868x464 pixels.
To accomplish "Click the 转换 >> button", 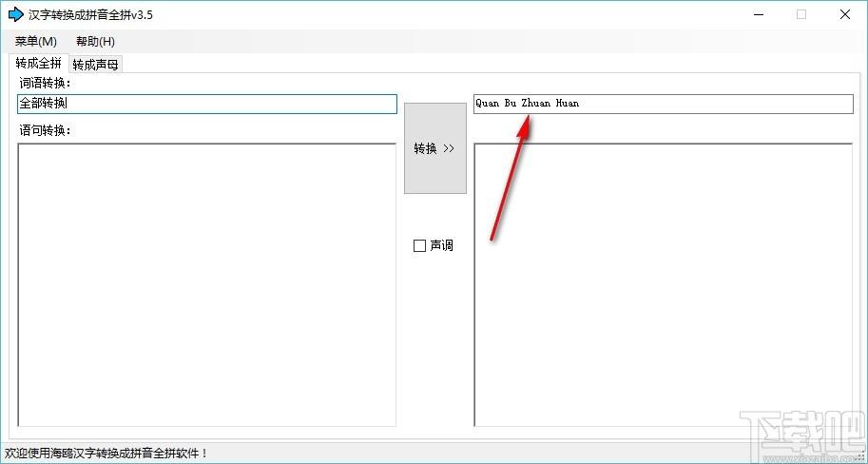I will (x=435, y=148).
